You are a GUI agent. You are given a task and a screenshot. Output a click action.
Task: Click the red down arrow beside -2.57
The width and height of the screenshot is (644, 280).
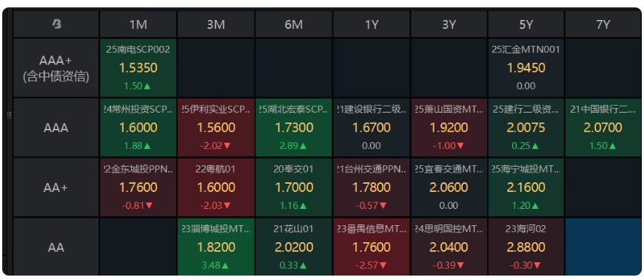383,266
